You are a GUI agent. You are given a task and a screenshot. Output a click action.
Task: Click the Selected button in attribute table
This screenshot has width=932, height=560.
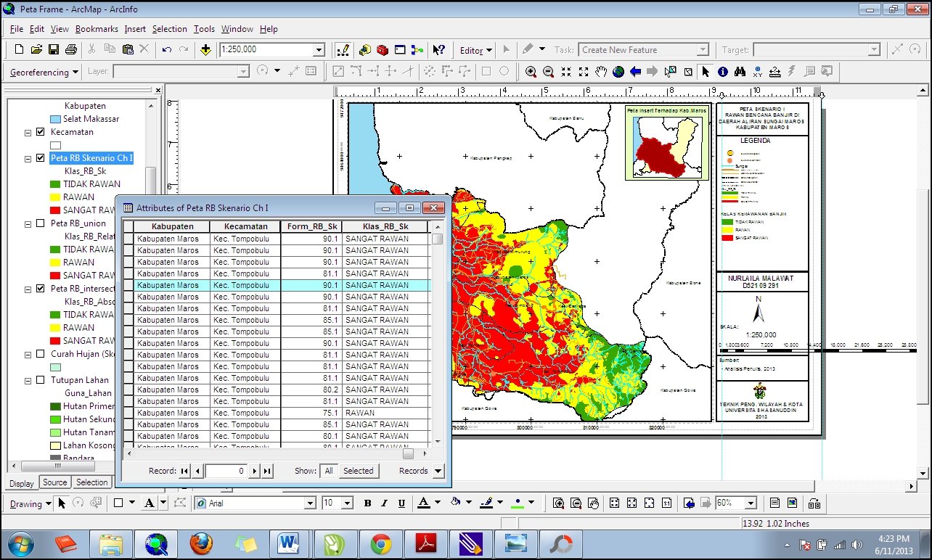tap(358, 471)
